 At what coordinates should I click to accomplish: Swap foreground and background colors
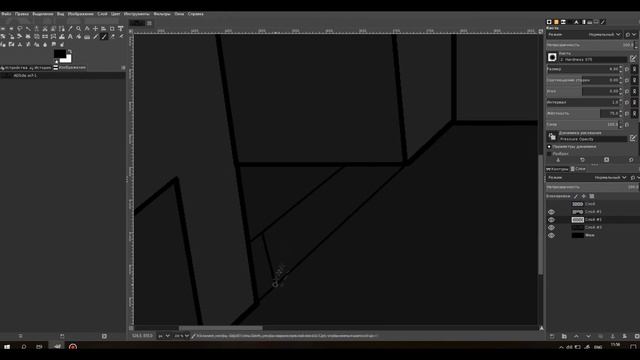(70, 51)
